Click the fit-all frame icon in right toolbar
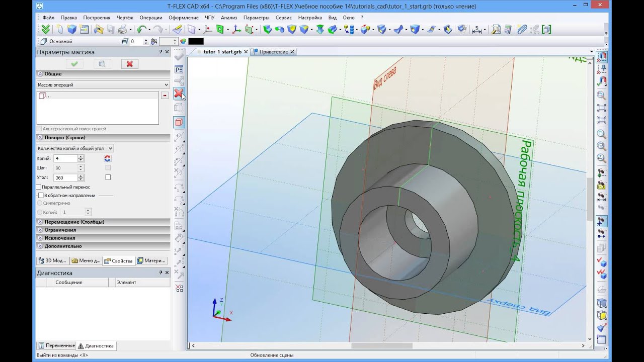Image resolution: width=644 pixels, height=362 pixels. 601,108
